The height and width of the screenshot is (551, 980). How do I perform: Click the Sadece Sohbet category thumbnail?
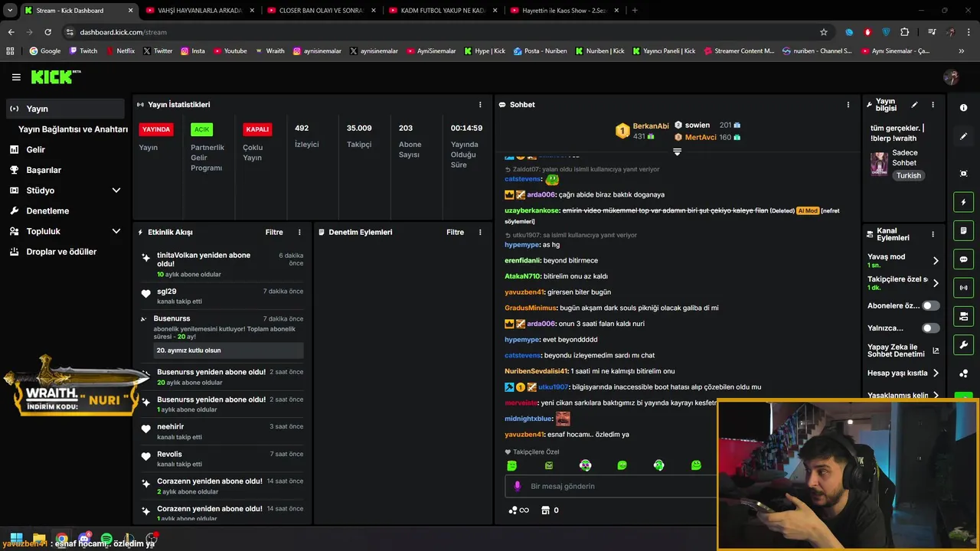click(879, 164)
